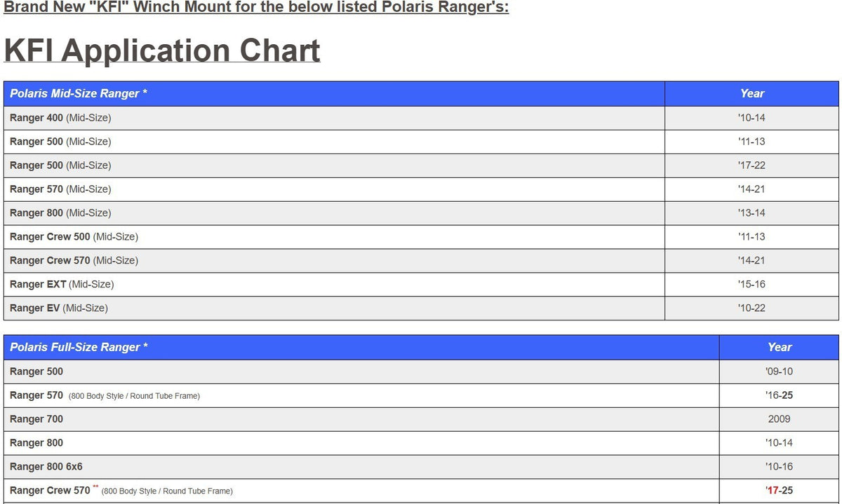Select the Ranger EV (Mid-Size) row
The image size is (842, 504).
(x=421, y=308)
